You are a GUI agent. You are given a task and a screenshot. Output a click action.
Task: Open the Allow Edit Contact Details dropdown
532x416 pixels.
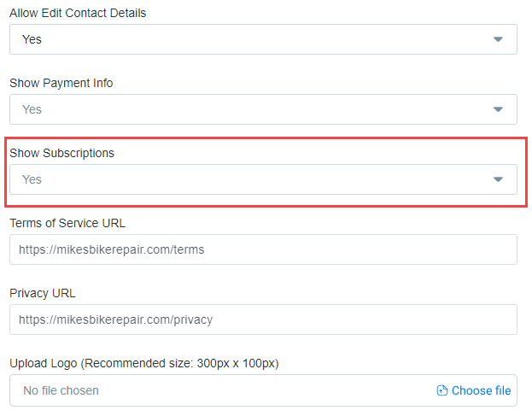click(263, 39)
